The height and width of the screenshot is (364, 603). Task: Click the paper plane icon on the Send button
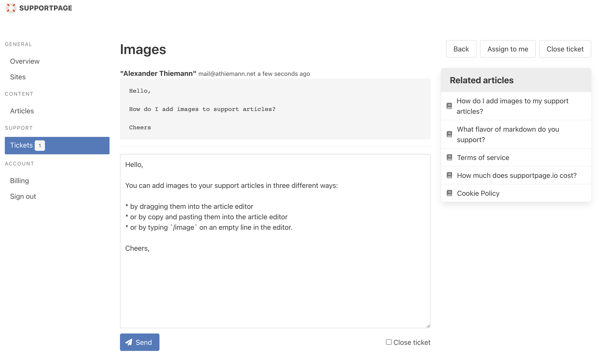pyautogui.click(x=129, y=342)
